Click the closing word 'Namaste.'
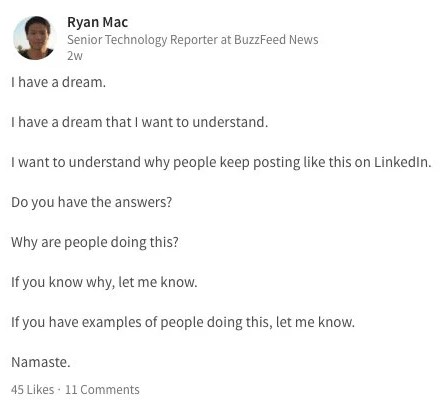The height and width of the screenshot is (402, 442). click(x=41, y=362)
